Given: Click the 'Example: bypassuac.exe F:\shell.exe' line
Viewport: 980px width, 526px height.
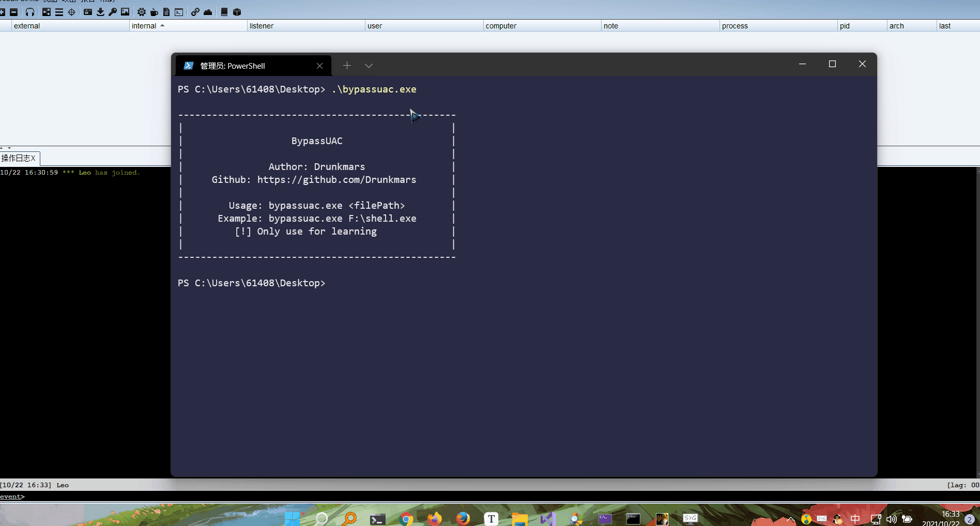Looking at the screenshot, I should [317, 219].
